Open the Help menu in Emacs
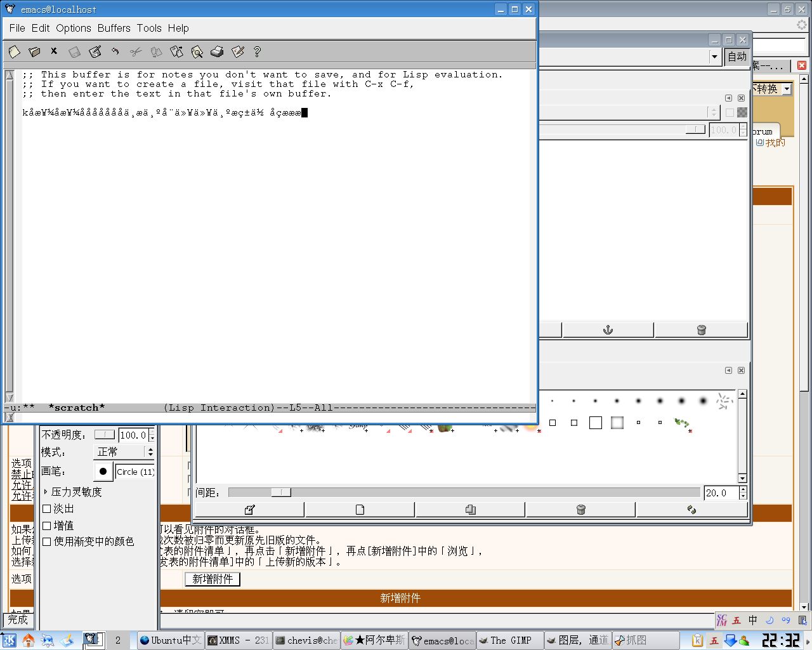The width and height of the screenshot is (812, 650). point(178,28)
